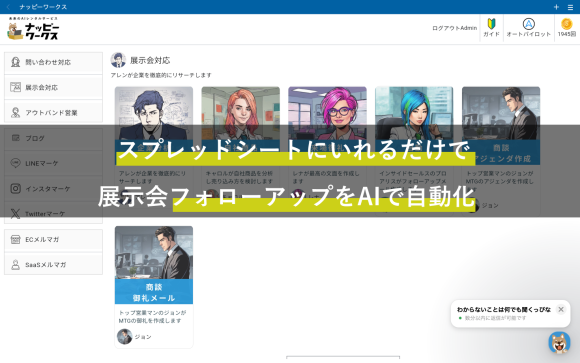Click the 商談アジェンダ作成 card title
Viewport: 580px width, 363px height.
pyautogui.click(x=501, y=153)
